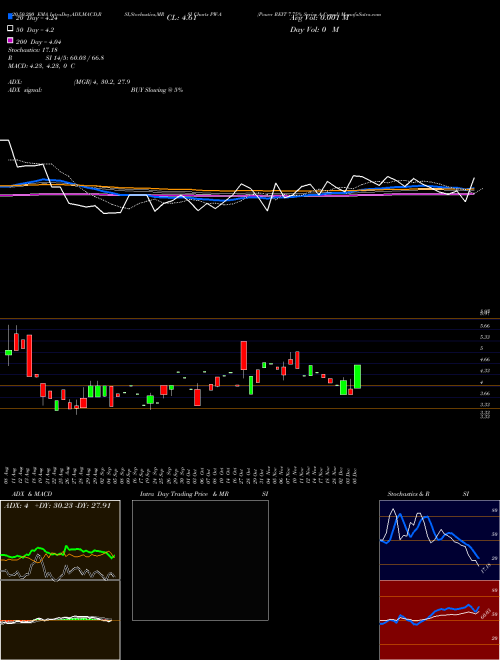
Task: Click the 'Intra Day Trading Price & MR' title
Action: click(x=184, y=494)
